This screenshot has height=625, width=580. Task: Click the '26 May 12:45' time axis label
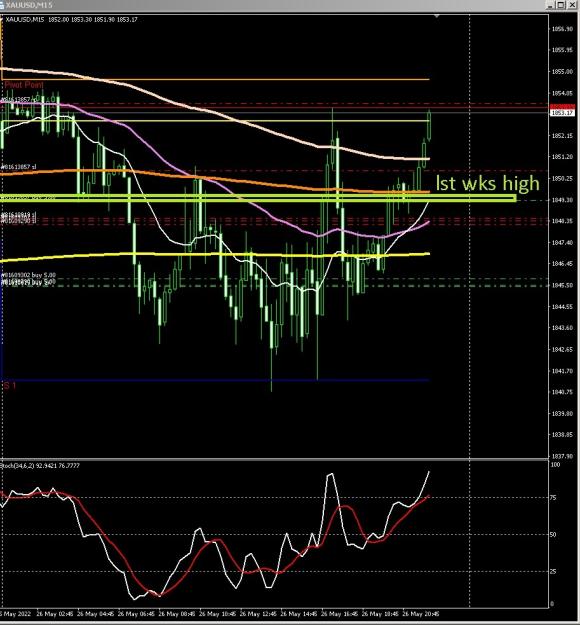point(258,613)
